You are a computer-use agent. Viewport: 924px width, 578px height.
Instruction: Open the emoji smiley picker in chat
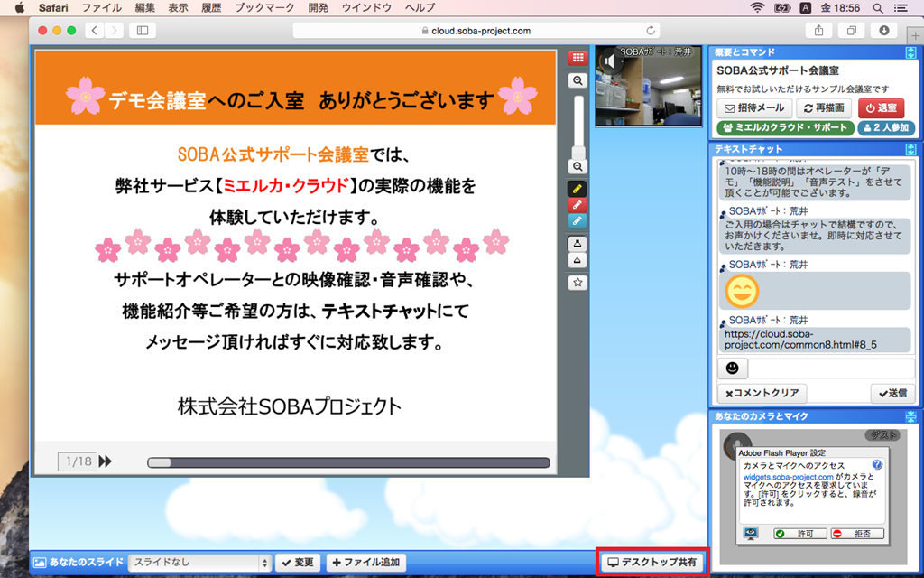click(733, 368)
